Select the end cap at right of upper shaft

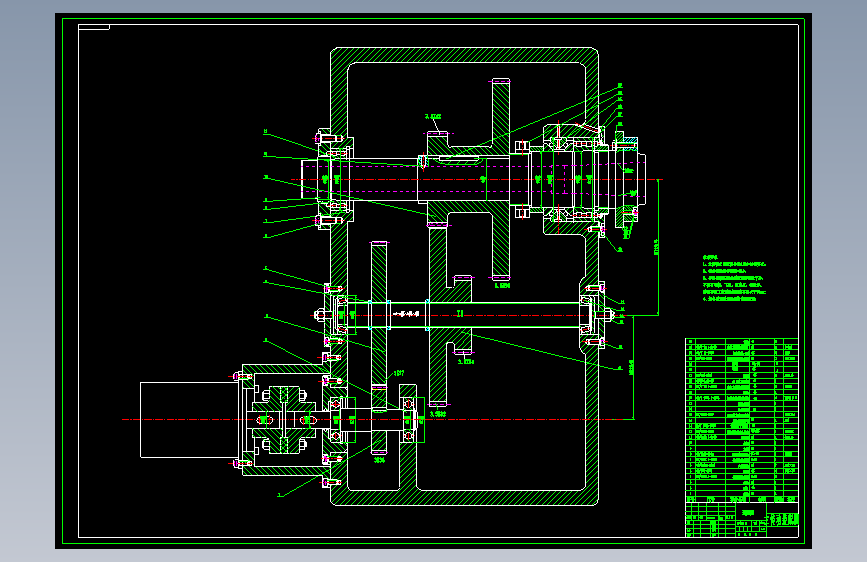pos(628,179)
